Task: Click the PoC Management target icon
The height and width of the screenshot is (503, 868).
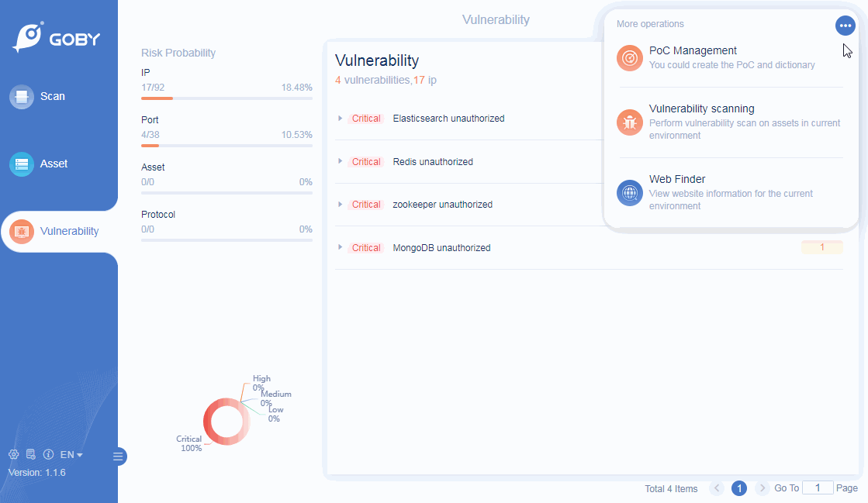Action: [630, 58]
